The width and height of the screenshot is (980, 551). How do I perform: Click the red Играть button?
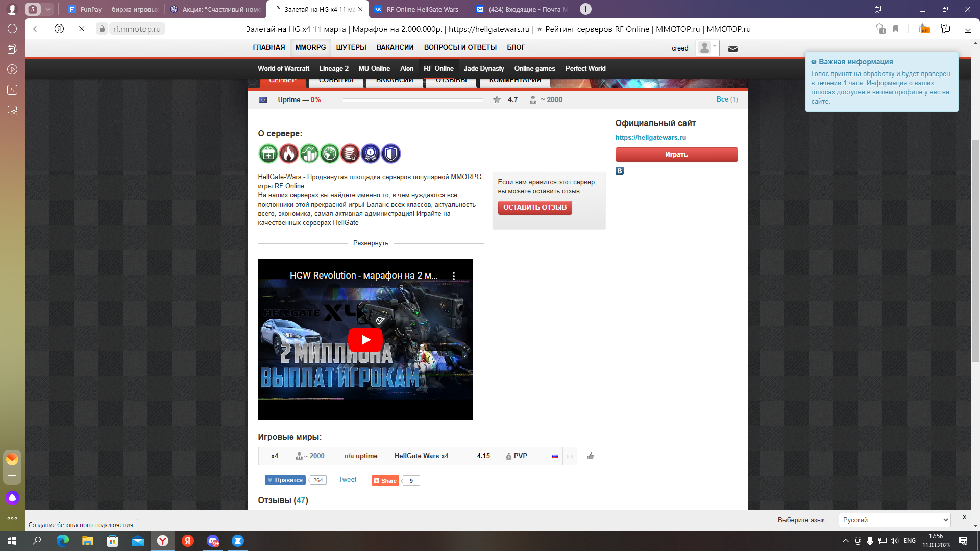(x=676, y=155)
